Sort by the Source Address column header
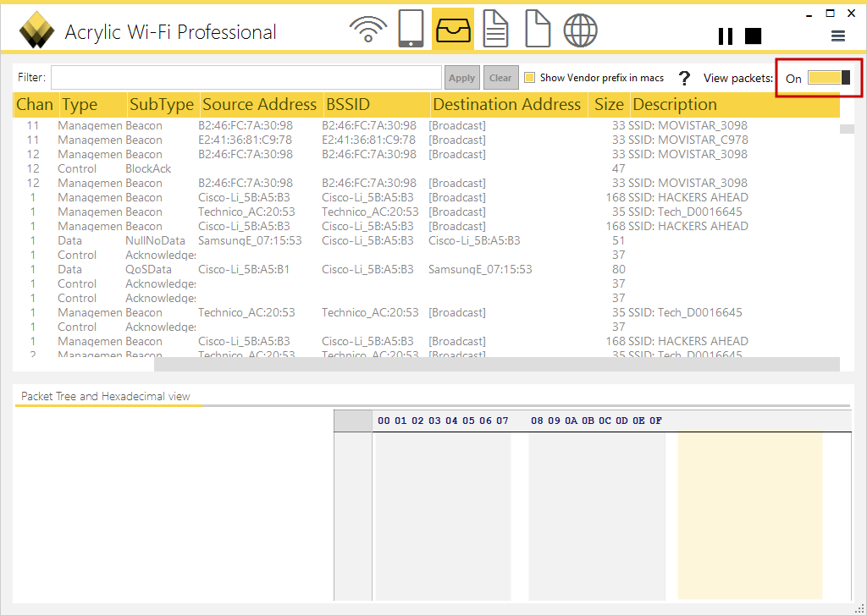 [261, 104]
